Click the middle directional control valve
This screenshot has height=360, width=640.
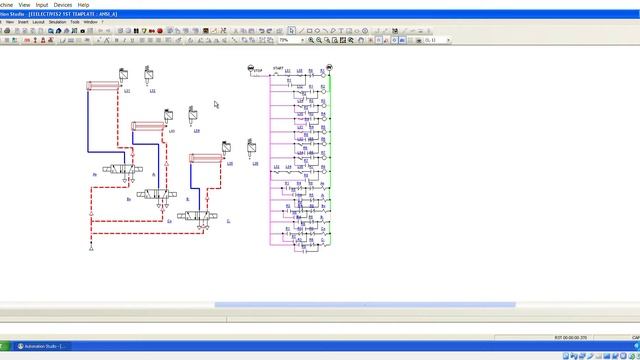pyautogui.click(x=157, y=194)
